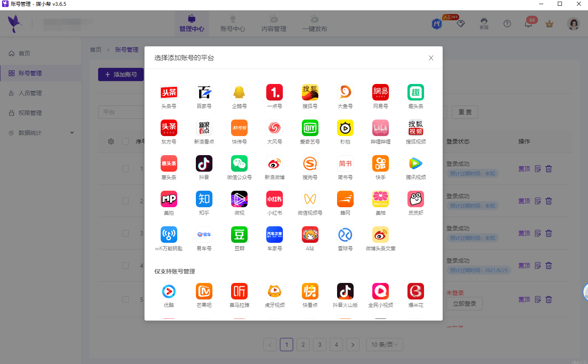Open 人员管理 in the sidebar

click(x=41, y=93)
